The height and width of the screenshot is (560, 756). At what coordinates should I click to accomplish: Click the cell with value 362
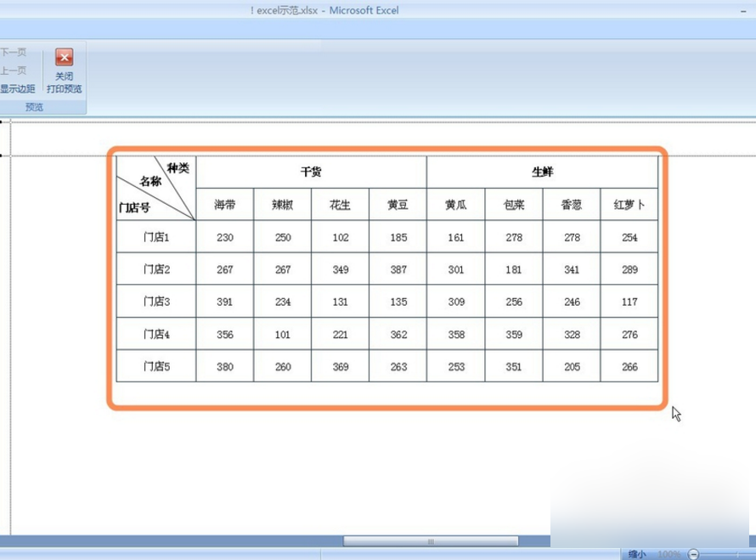pyautogui.click(x=398, y=334)
